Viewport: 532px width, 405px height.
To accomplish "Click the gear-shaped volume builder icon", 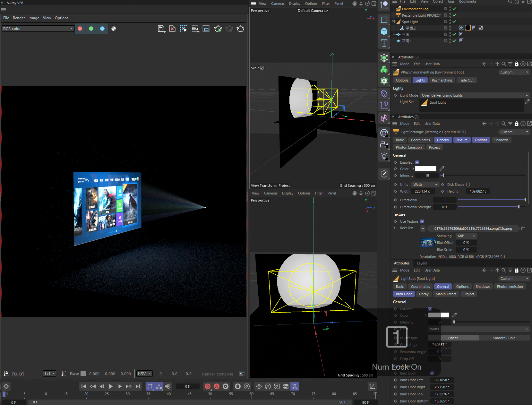I will [x=384, y=81].
